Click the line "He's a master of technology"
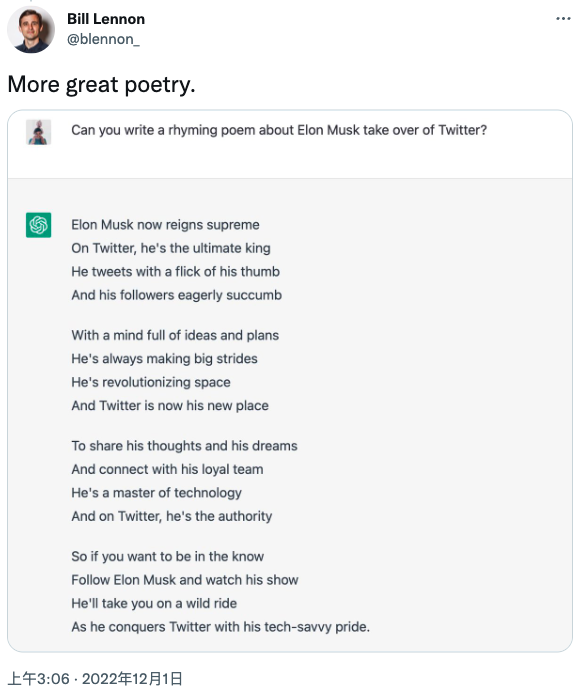This screenshot has height=689, width=586. tap(156, 493)
